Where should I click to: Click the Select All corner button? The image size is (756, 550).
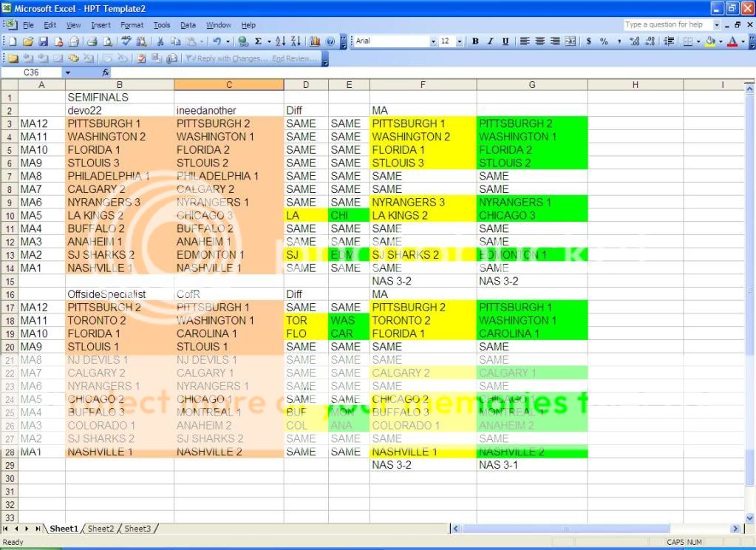coord(9,85)
